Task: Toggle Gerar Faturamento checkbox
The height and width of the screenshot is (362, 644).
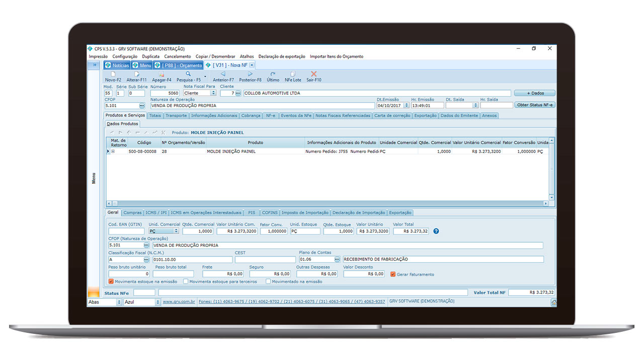Action: pyautogui.click(x=393, y=274)
